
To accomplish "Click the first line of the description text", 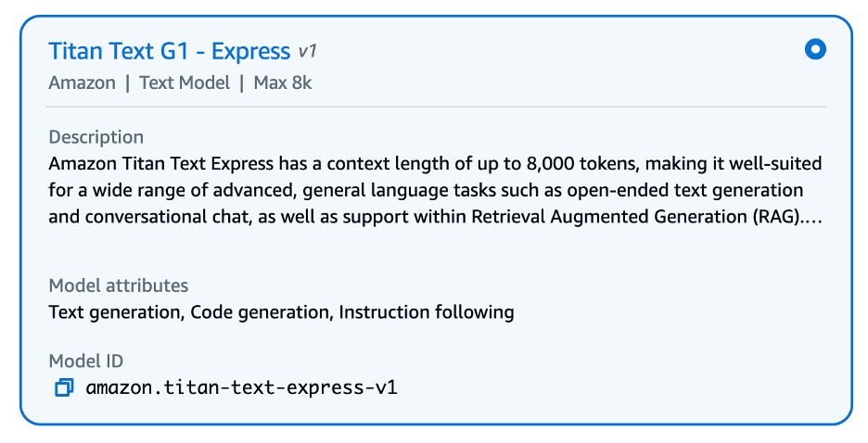I will coord(434,164).
